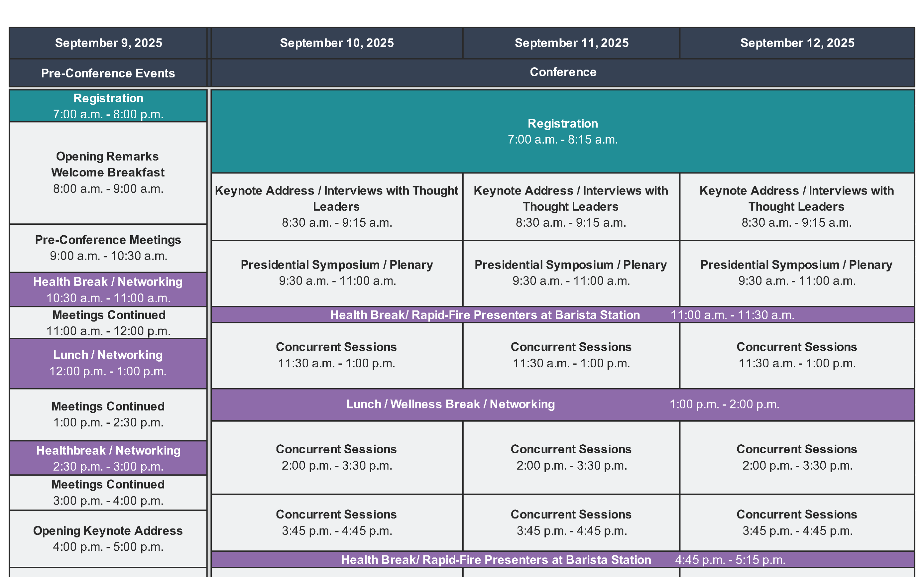
Task: Select the Registration 7:00 a.m. - 8:00 p.m. cell
Action: [x=108, y=106]
